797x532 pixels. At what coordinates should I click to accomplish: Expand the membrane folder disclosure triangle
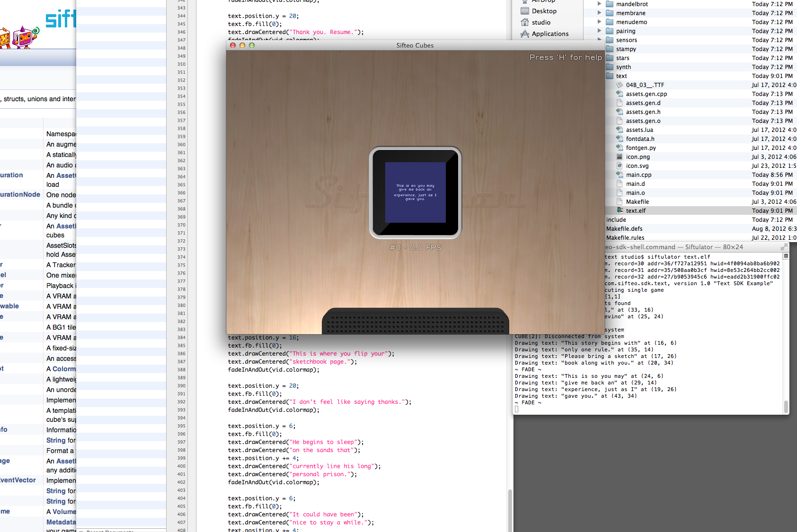599,13
